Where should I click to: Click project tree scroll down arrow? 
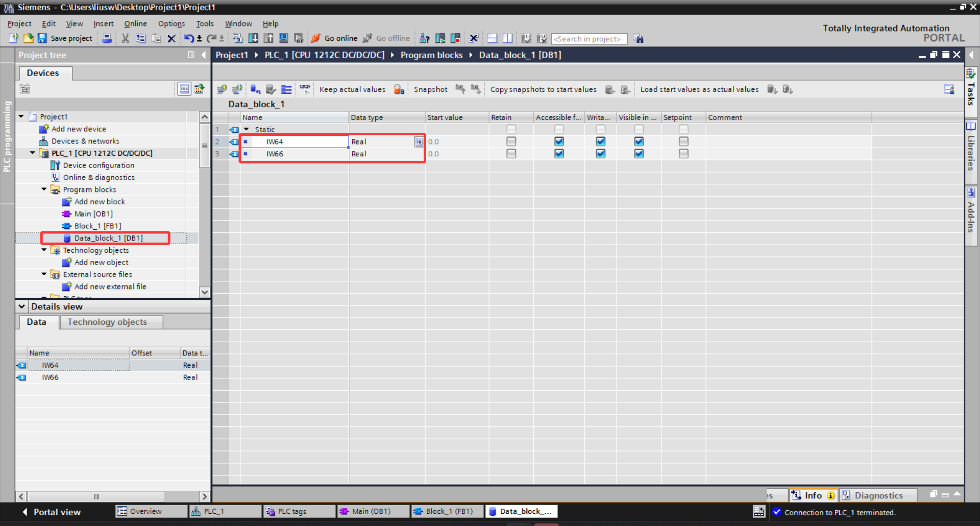point(205,292)
